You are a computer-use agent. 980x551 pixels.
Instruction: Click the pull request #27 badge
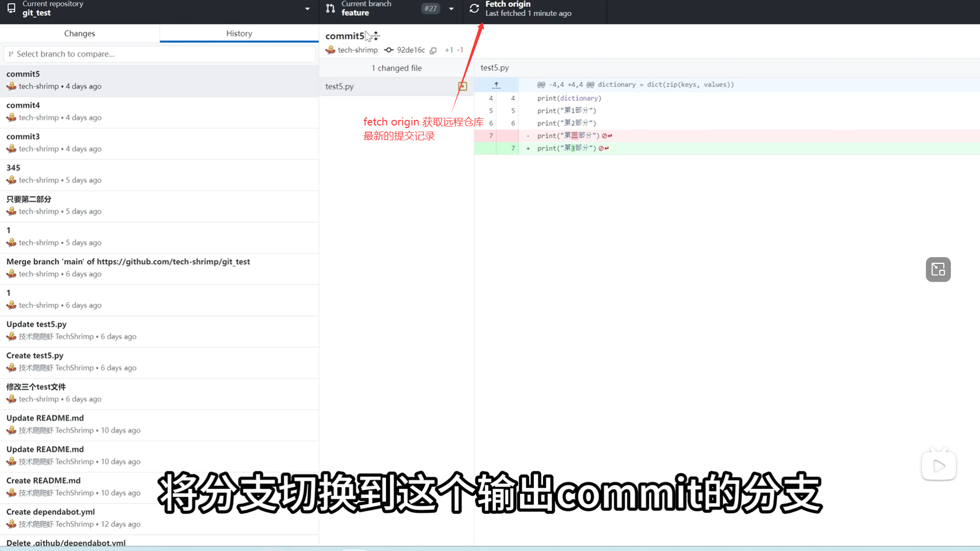[430, 9]
